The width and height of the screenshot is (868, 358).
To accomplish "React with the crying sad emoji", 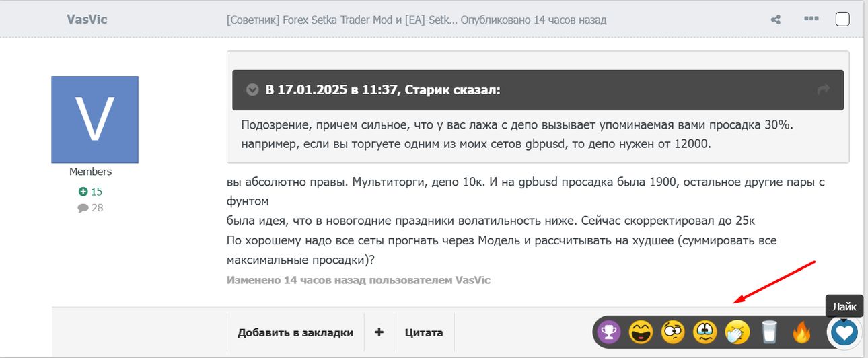I will 705,331.
